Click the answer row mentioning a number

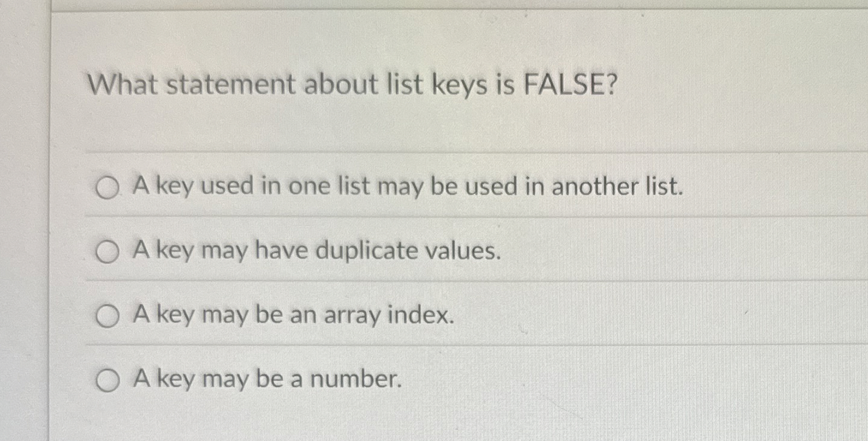pyautogui.click(x=268, y=377)
